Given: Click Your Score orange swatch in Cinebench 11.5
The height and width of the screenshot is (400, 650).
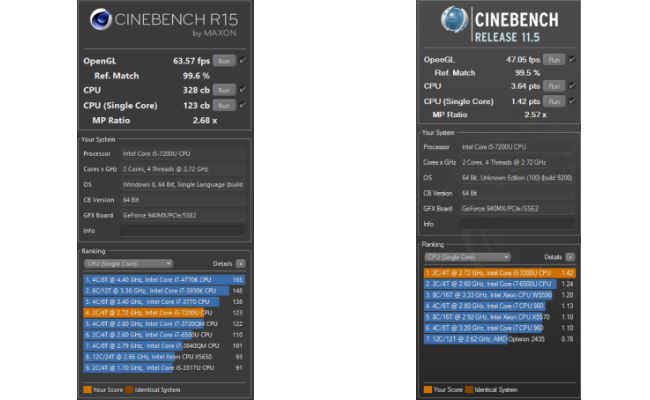Looking at the screenshot, I should click(x=428, y=390).
